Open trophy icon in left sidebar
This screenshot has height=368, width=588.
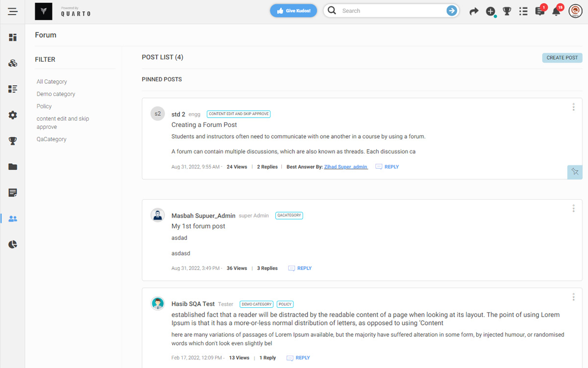(13, 141)
